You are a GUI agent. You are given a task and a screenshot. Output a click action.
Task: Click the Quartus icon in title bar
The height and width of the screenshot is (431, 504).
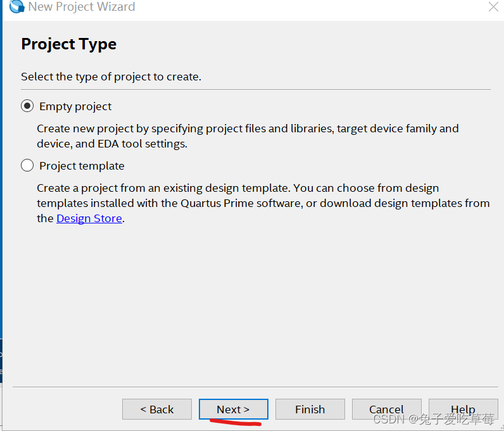16,6
